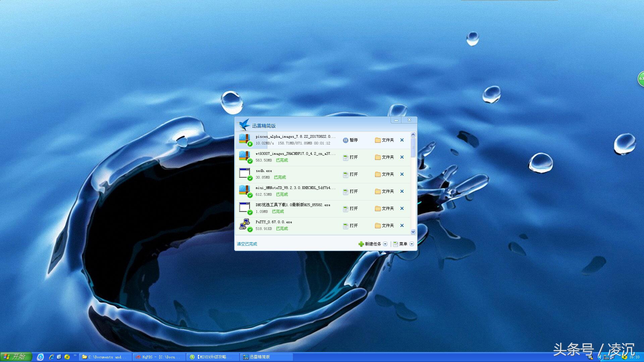
Task: Pause the pisces_alpha_images download
Action: click(350, 140)
